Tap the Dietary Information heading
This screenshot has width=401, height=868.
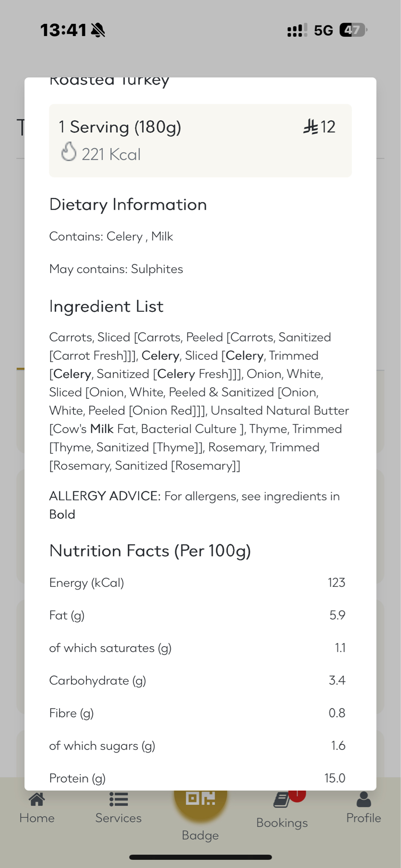click(128, 204)
